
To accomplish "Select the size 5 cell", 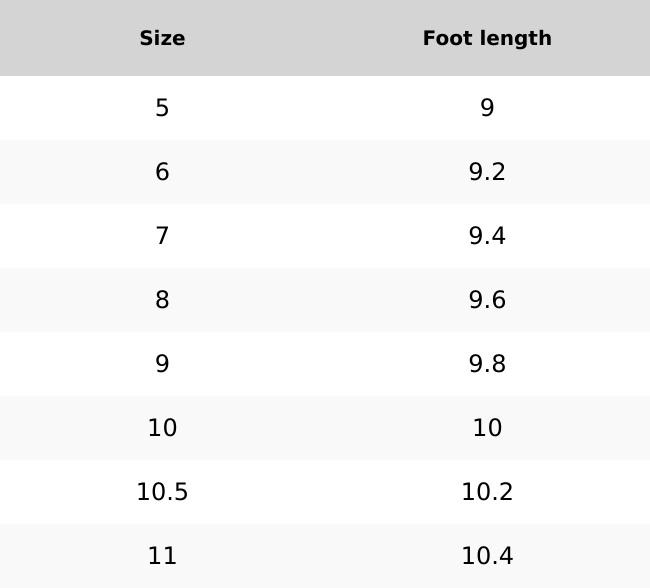I will click(162, 108).
